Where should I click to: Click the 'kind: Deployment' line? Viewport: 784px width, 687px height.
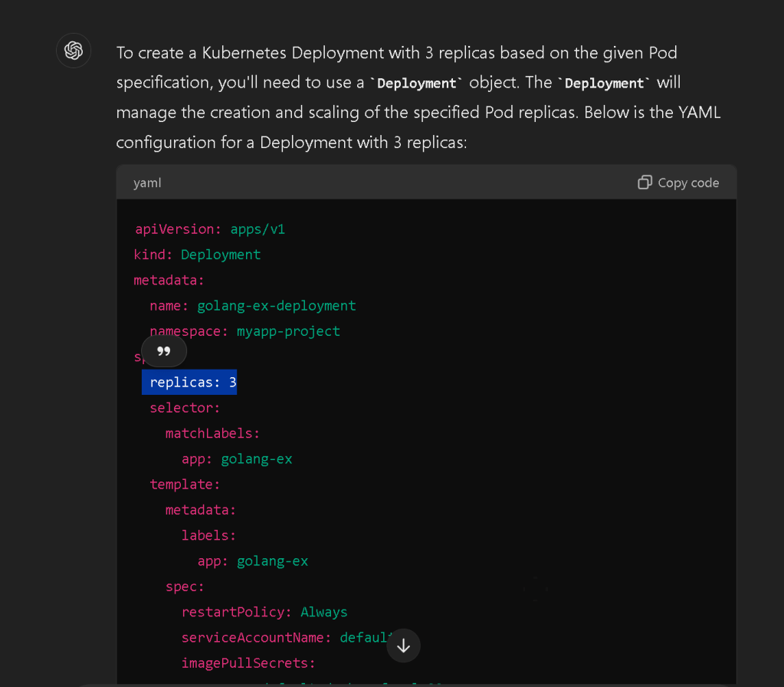197,255
